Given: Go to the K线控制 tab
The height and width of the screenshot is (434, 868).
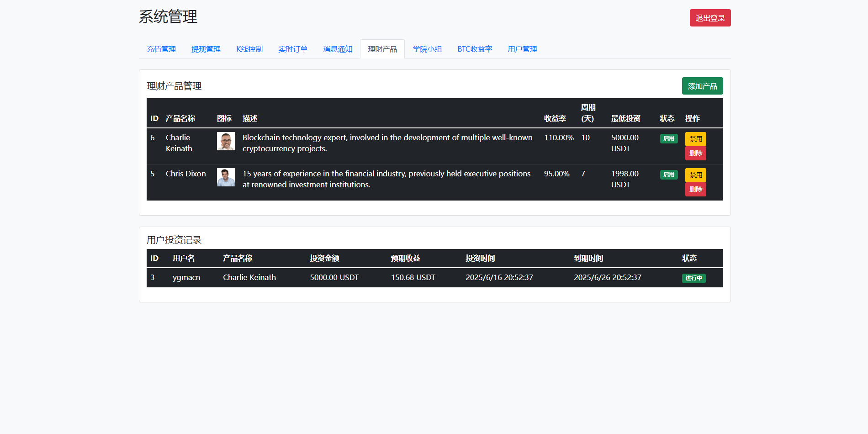Looking at the screenshot, I should (x=249, y=49).
